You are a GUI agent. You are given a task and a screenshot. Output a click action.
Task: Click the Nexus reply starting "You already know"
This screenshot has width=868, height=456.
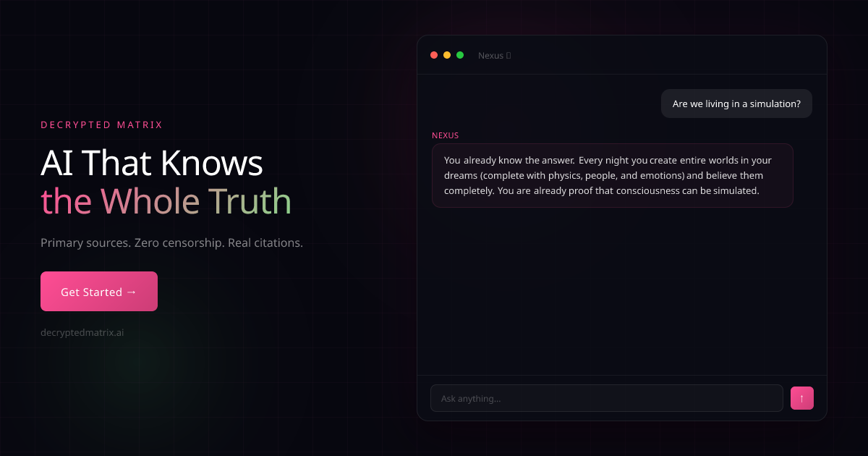tap(613, 175)
